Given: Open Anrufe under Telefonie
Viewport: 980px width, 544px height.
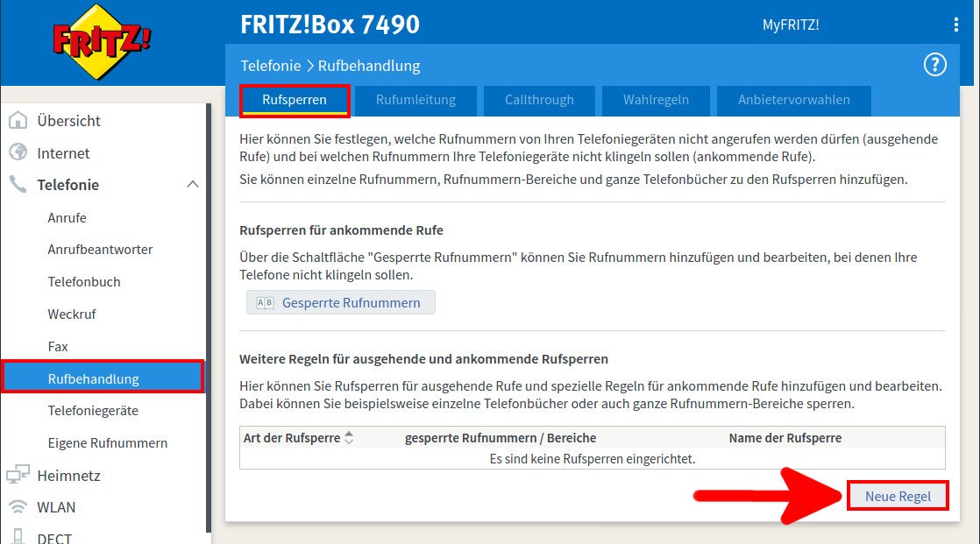Looking at the screenshot, I should (x=67, y=218).
